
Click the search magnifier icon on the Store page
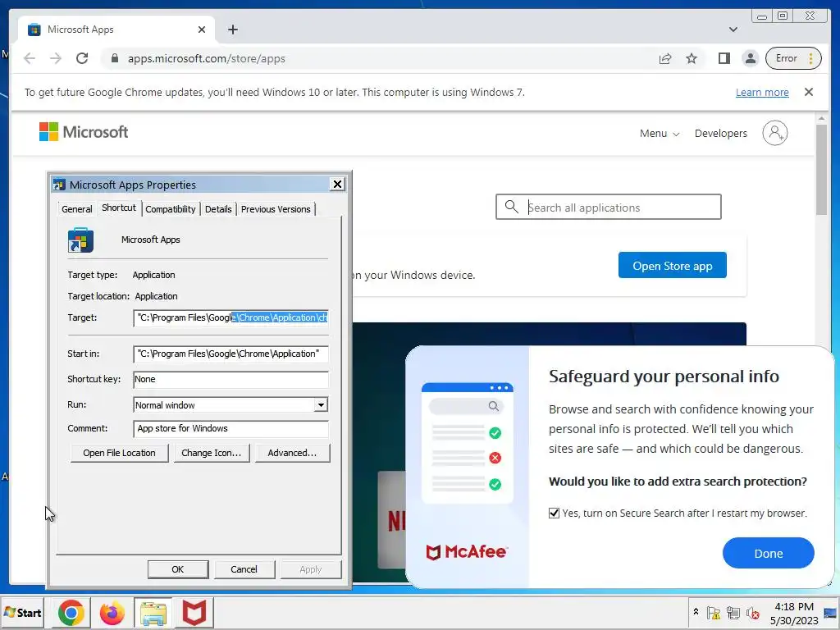click(512, 207)
